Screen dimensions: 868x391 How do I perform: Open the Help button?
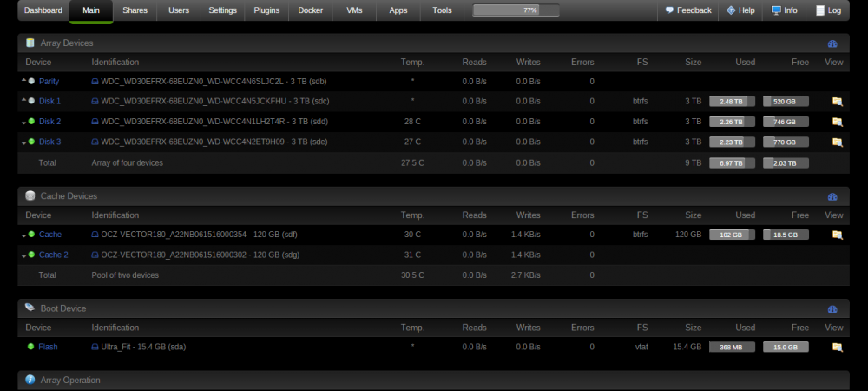point(740,10)
